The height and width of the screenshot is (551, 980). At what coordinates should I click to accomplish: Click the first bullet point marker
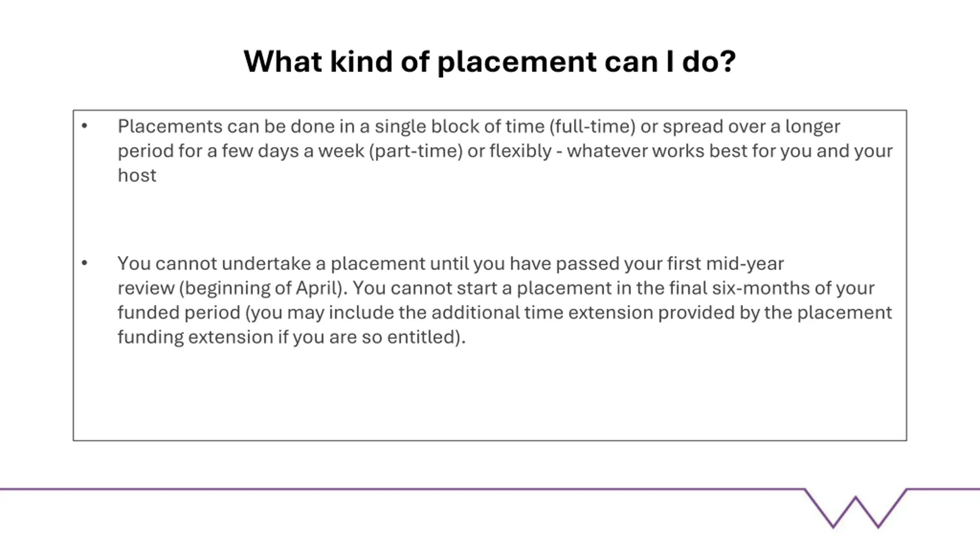click(85, 126)
